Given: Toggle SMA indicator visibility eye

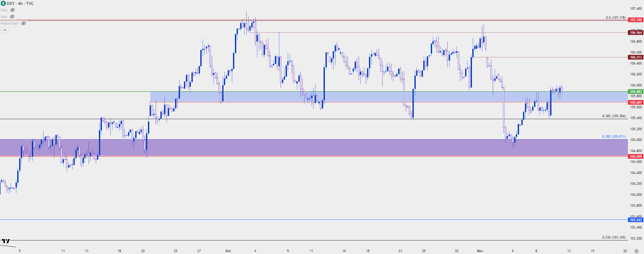Looking at the screenshot, I should coord(12,17).
